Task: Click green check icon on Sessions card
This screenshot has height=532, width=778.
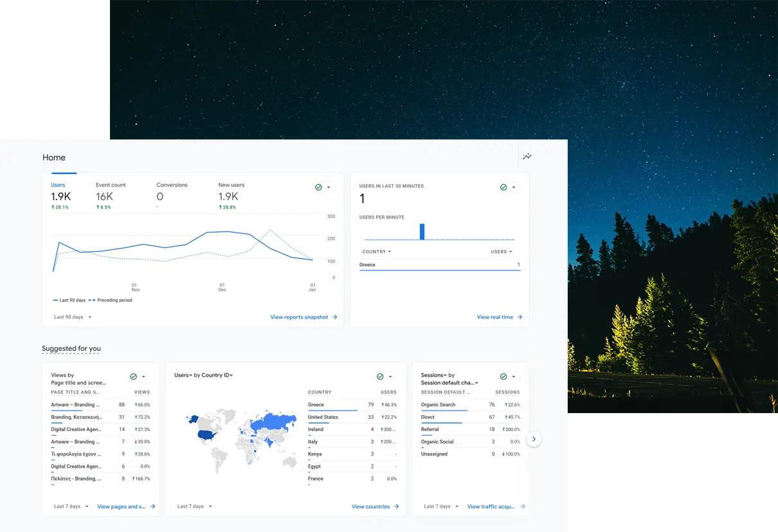Action: point(503,377)
